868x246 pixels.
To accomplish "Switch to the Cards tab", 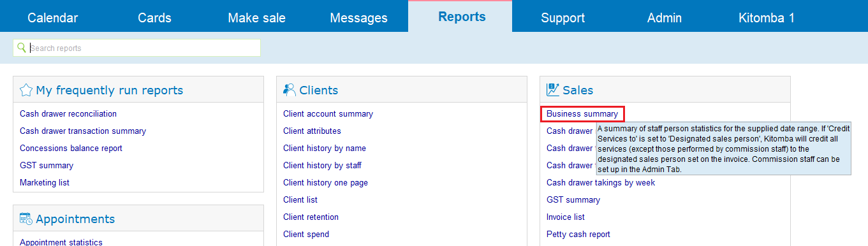I will click(x=154, y=18).
